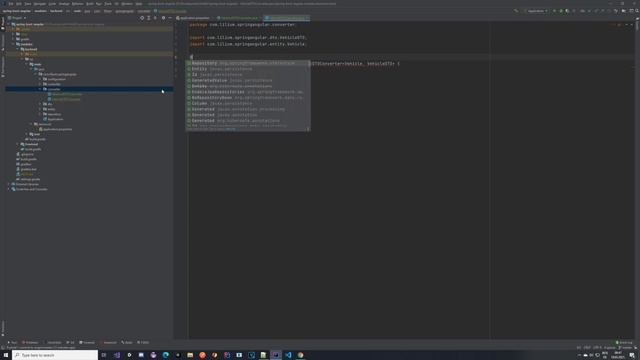Click the purple Visual Studio taskbar icon
This screenshot has width=640, height=360.
point(117,355)
